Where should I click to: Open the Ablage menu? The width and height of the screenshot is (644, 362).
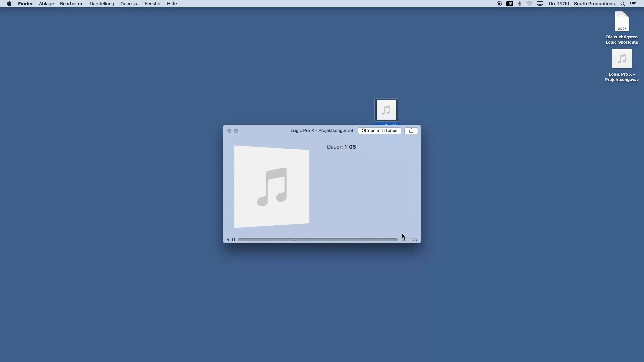click(x=46, y=4)
